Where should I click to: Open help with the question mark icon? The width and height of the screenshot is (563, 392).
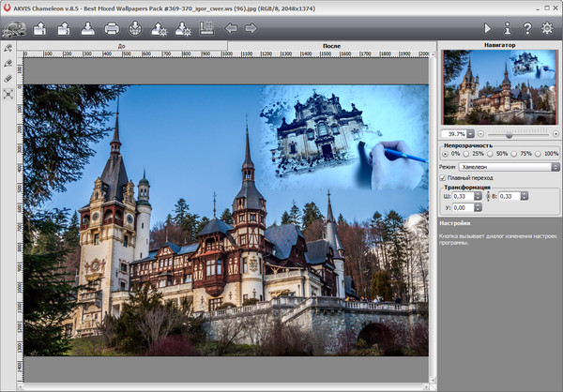coord(527,28)
